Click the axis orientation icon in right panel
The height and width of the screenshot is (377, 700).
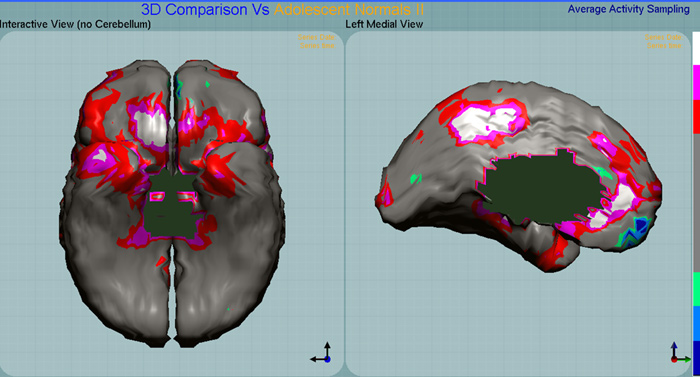pyautogui.click(x=680, y=353)
